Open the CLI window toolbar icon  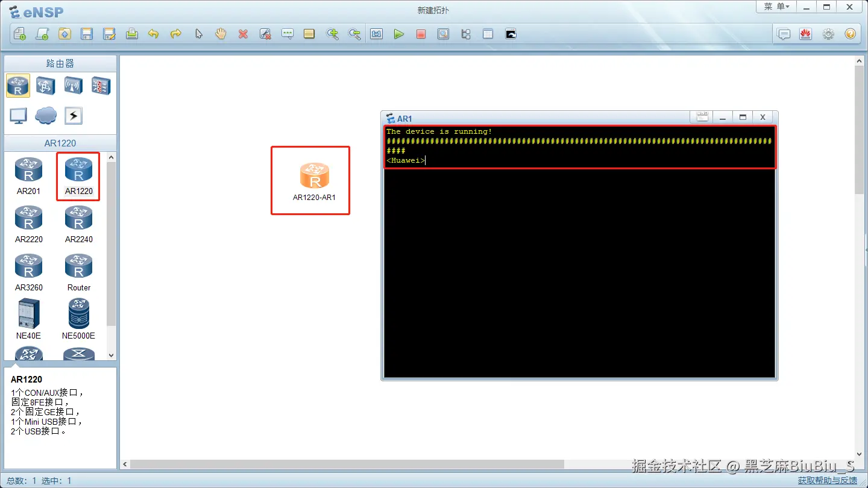[x=511, y=34]
